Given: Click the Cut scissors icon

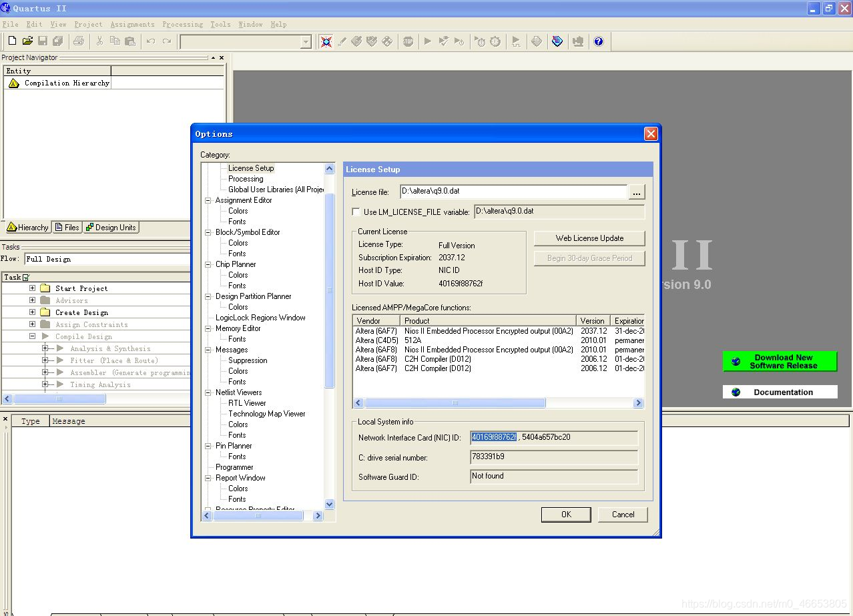Looking at the screenshot, I should point(99,41).
